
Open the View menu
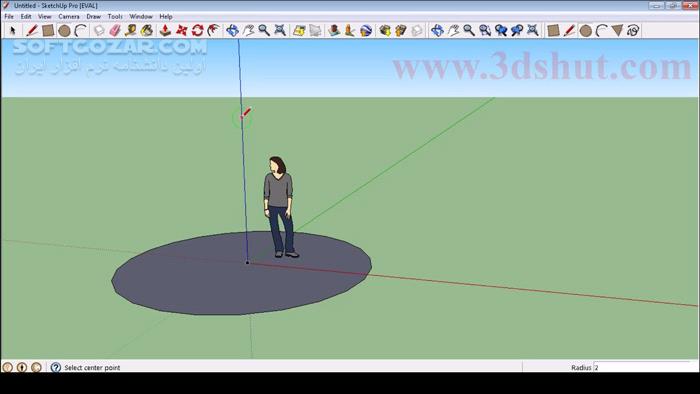click(x=44, y=17)
